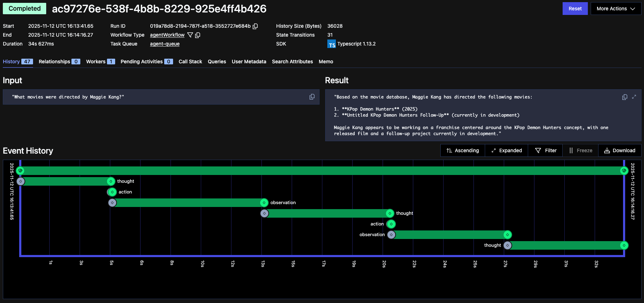The height and width of the screenshot is (303, 644).
Task: Select the History tab
Action: click(x=18, y=62)
